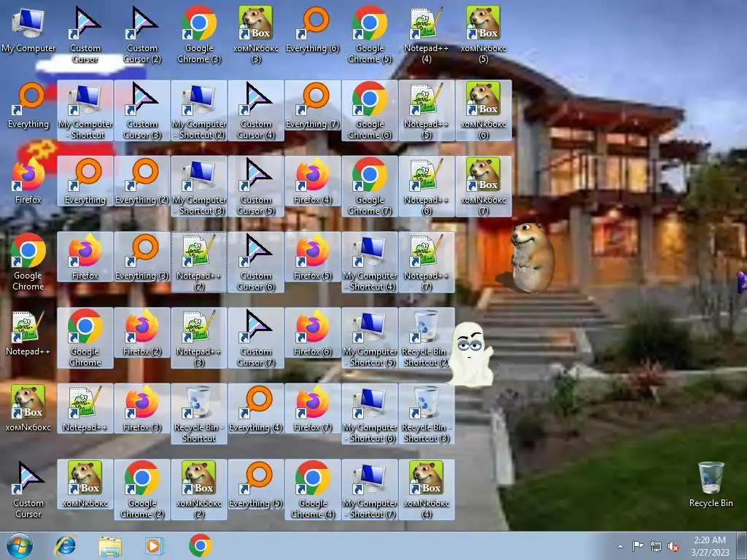The width and height of the screenshot is (747, 560).
Task: Click the хомЯкбокс (2) shortcut
Action: (x=199, y=489)
